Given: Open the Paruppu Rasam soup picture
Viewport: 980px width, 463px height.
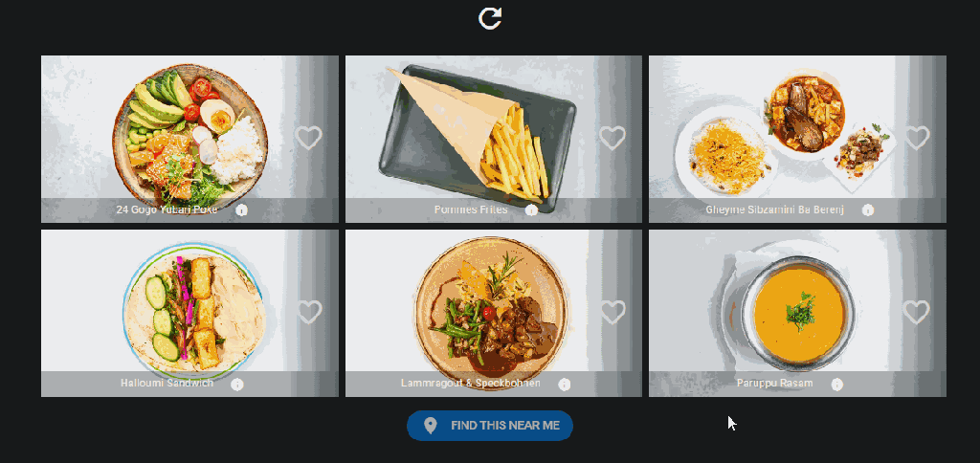Looking at the screenshot, I should click(798, 312).
